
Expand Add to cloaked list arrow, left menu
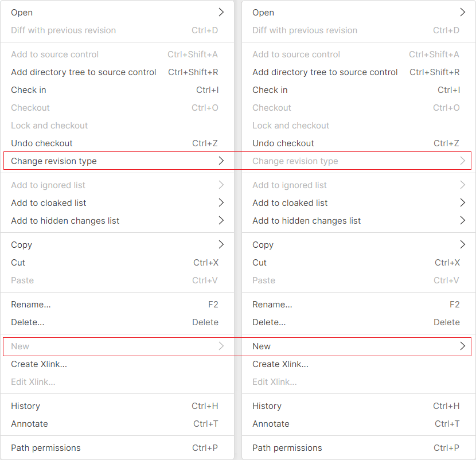221,202
